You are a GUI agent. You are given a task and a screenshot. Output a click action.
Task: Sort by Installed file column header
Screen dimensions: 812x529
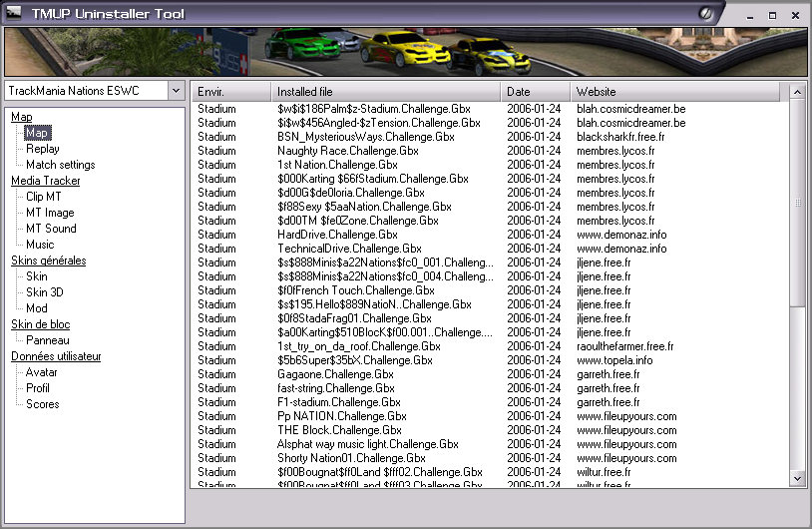click(386, 92)
